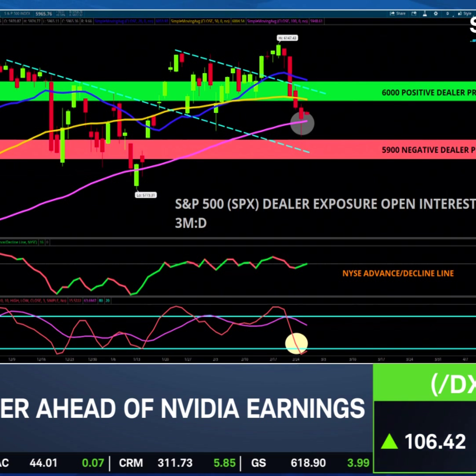Click the 100 SMA value 5948.61
Screen dimensions: 476x476
coord(316,21)
